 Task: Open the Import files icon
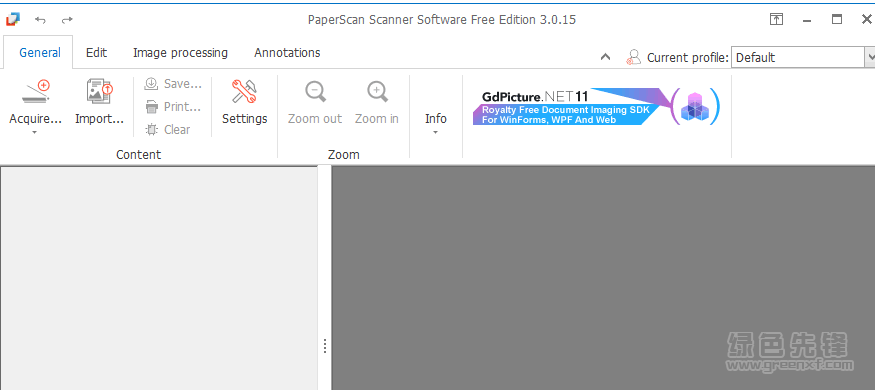coord(99,92)
